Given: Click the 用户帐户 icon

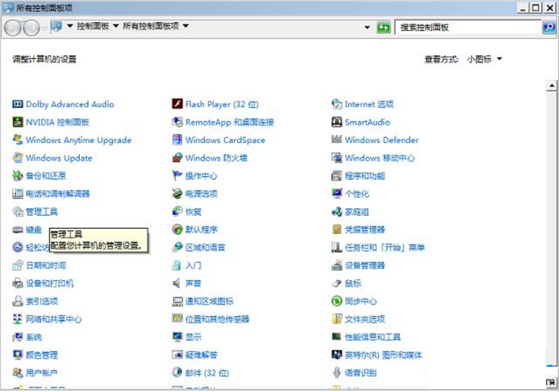Looking at the screenshot, I should tap(17, 373).
